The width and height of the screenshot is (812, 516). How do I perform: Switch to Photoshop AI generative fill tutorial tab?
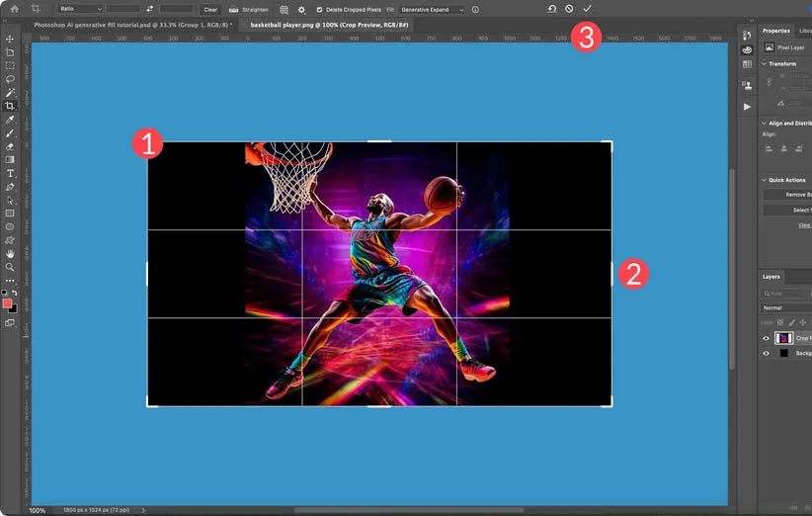pos(132,23)
